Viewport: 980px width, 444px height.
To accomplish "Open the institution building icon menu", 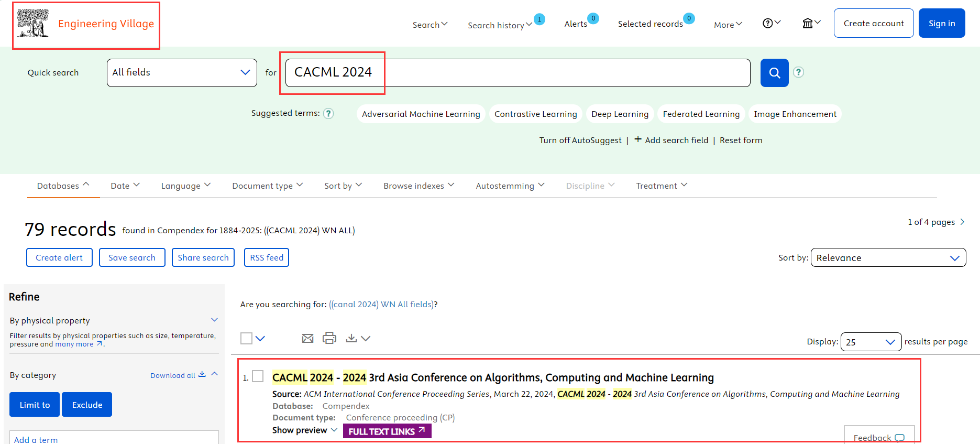I will click(811, 23).
